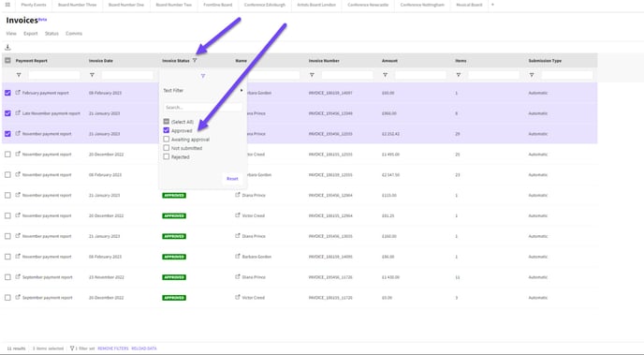Open Victor Creed link icon in £81.25 row

coord(238,215)
